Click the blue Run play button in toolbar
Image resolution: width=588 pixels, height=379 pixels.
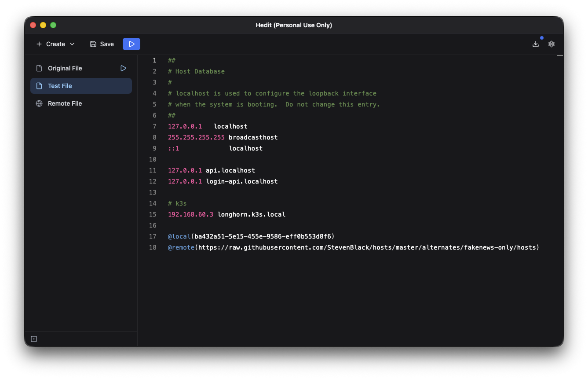(131, 44)
